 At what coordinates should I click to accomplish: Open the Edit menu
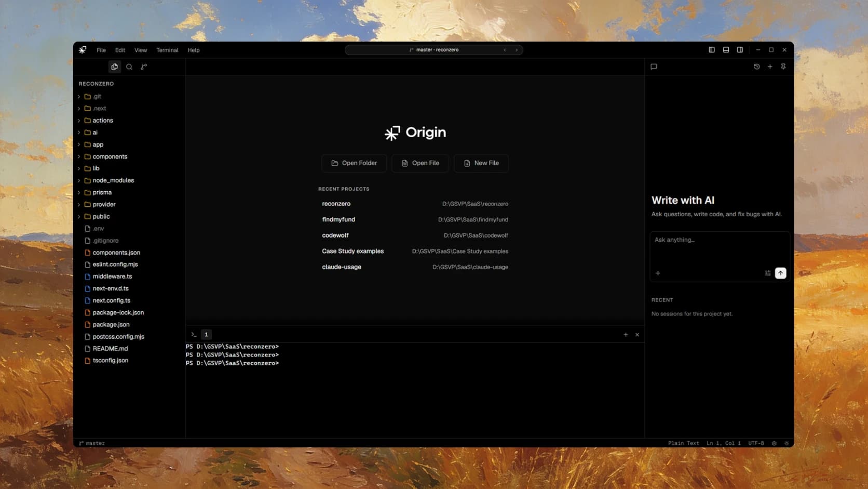(120, 50)
